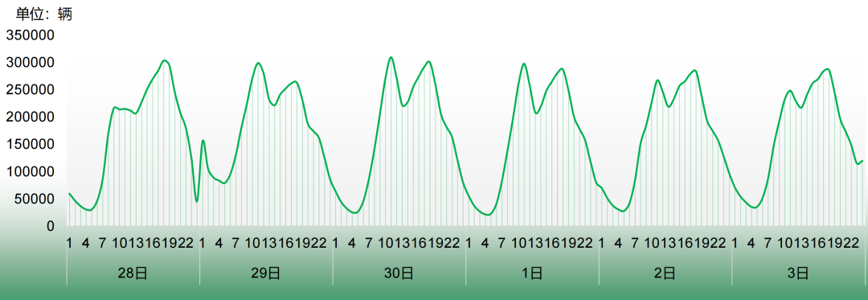Click the 50000 y-axis label
The width and height of the screenshot is (868, 300).
click(x=35, y=199)
